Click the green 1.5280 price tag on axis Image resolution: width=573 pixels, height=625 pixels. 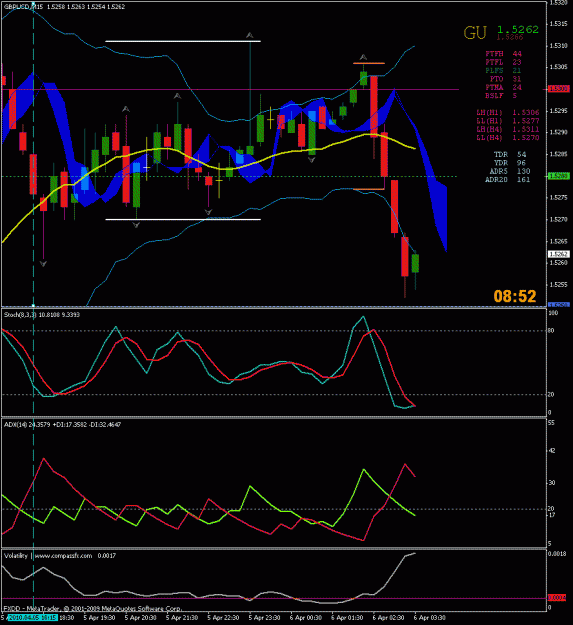pos(559,176)
